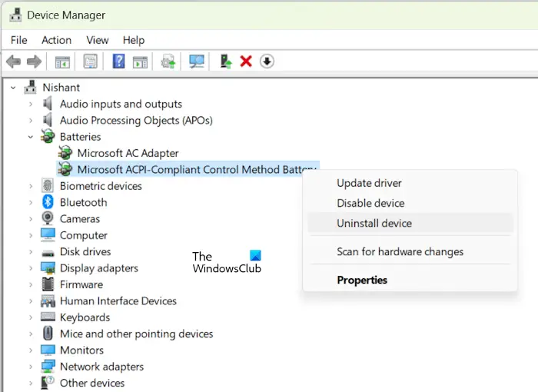538x392 pixels.
Task: Select the Display adapters label
Action: pos(99,268)
